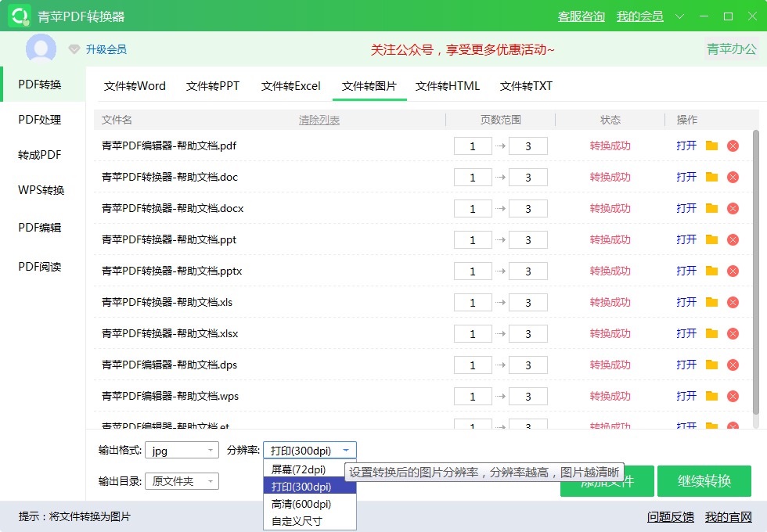The image size is (767, 532).
Task: Switch to the 文件转PPT tab
Action: pyautogui.click(x=213, y=86)
